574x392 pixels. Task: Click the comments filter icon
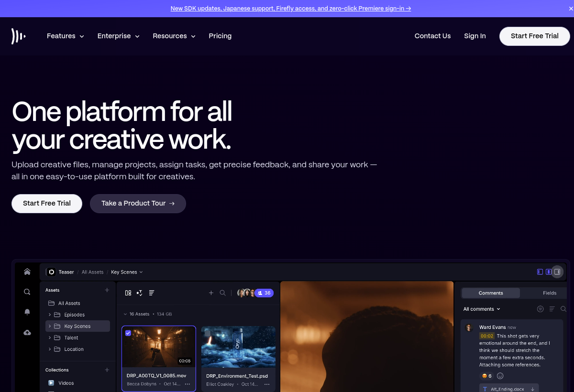pos(541,309)
